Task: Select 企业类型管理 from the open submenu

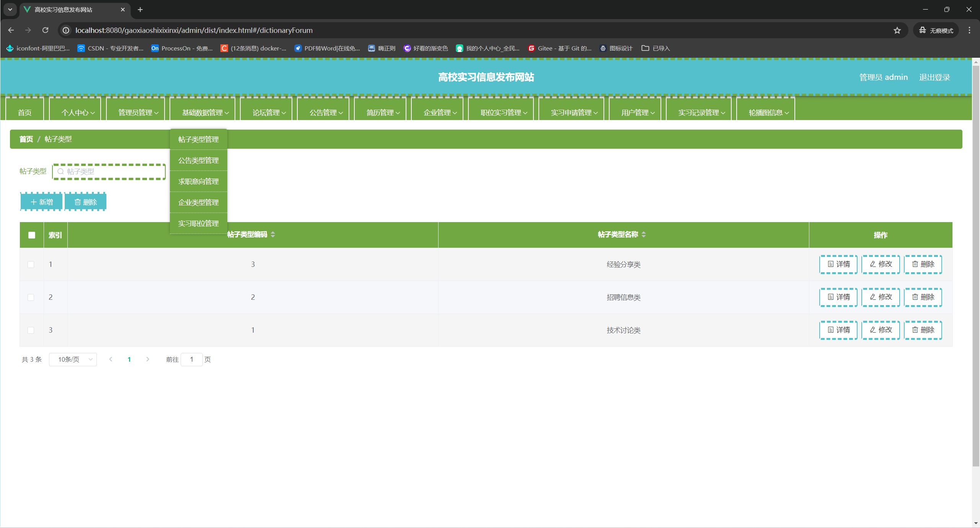Action: coord(198,202)
